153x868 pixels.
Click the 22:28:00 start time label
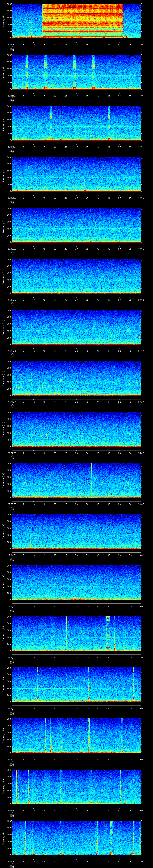(x=12, y=760)
